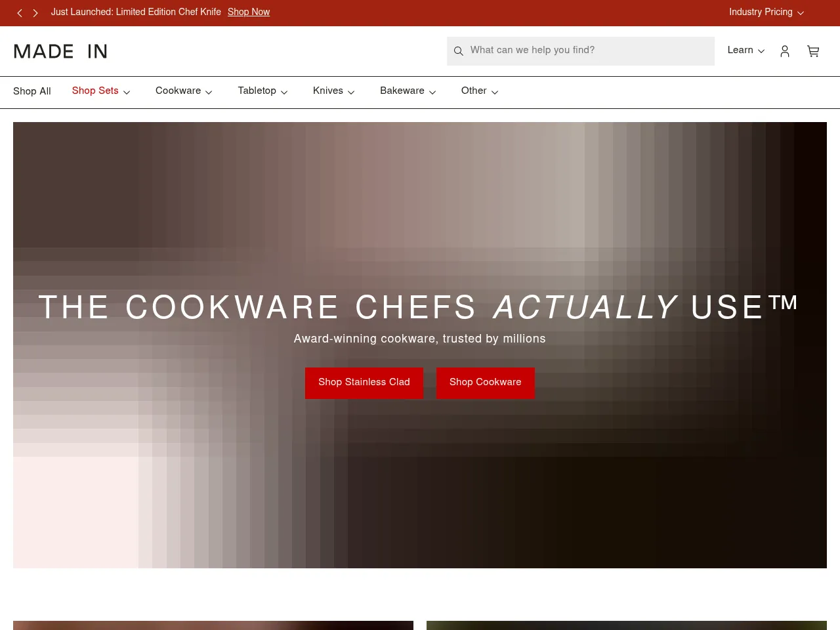Image resolution: width=840 pixels, height=630 pixels.
Task: Click the previous announcement arrow
Action: tap(20, 12)
